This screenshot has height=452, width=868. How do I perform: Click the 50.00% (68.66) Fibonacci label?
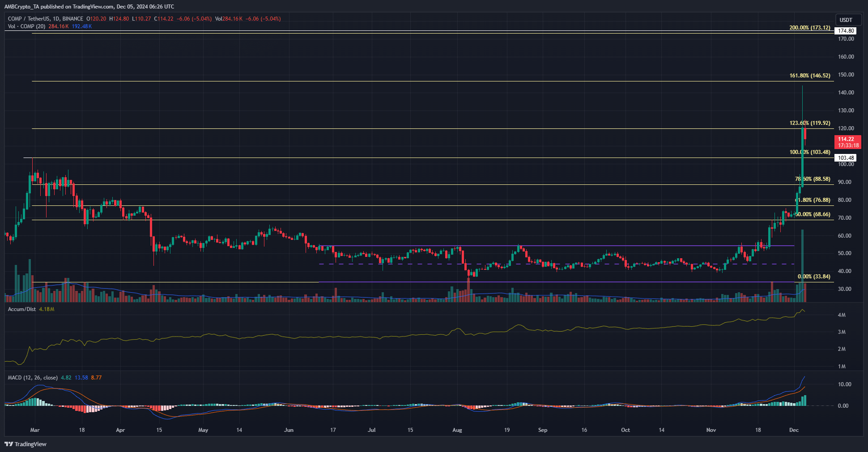click(812, 214)
